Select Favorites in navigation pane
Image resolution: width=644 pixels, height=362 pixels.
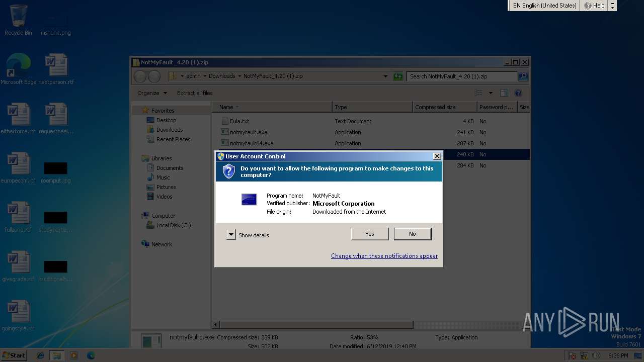(163, 111)
